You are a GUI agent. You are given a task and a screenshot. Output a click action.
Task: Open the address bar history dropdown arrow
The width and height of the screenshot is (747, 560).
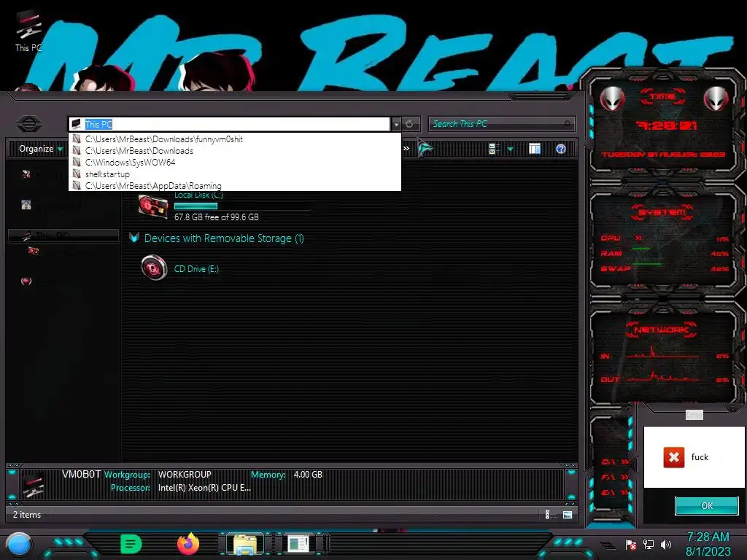coord(396,124)
